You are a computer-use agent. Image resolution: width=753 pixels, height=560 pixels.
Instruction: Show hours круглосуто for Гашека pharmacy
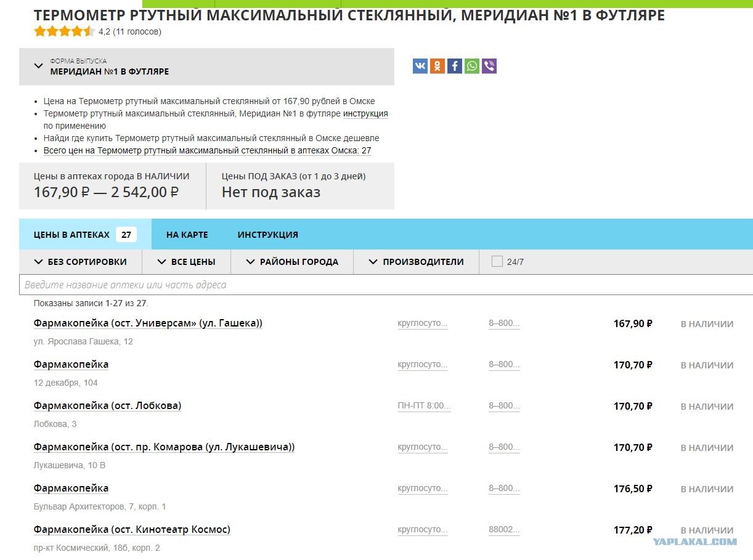(423, 323)
